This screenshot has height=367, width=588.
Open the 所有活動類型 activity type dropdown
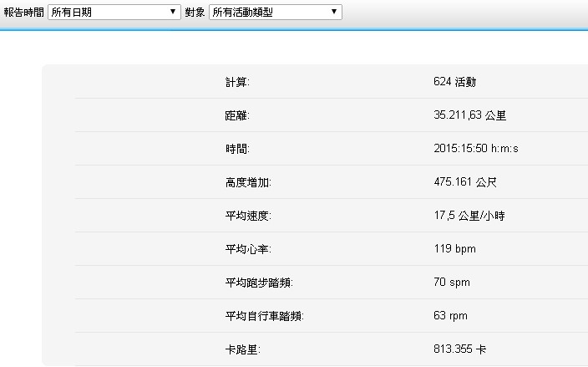[276, 12]
